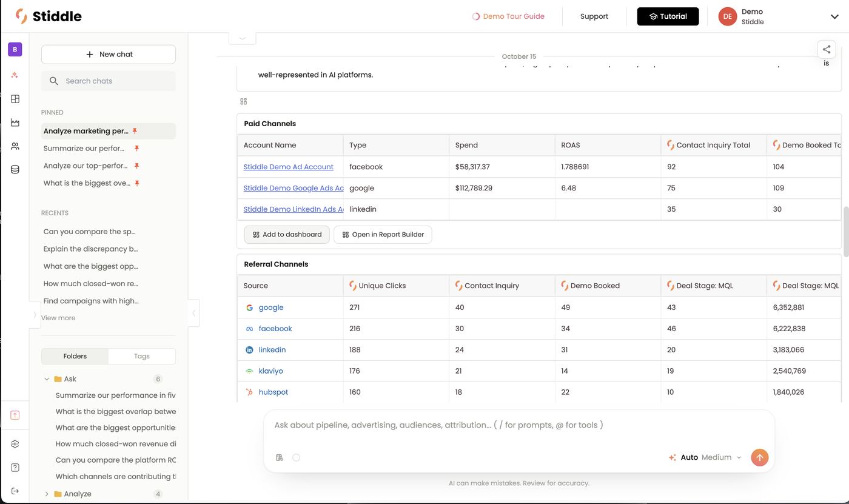The width and height of the screenshot is (849, 504).
Task: Open the Stiddle Demo Ad Account link
Action: 288,167
